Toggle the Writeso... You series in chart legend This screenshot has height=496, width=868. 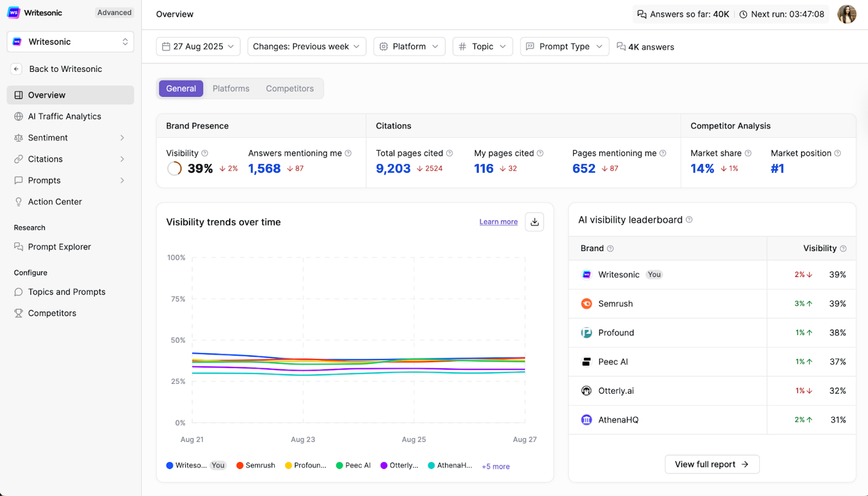(x=196, y=465)
